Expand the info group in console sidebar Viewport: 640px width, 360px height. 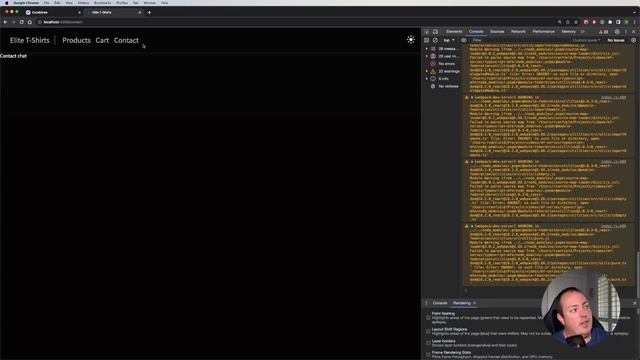tap(427, 78)
